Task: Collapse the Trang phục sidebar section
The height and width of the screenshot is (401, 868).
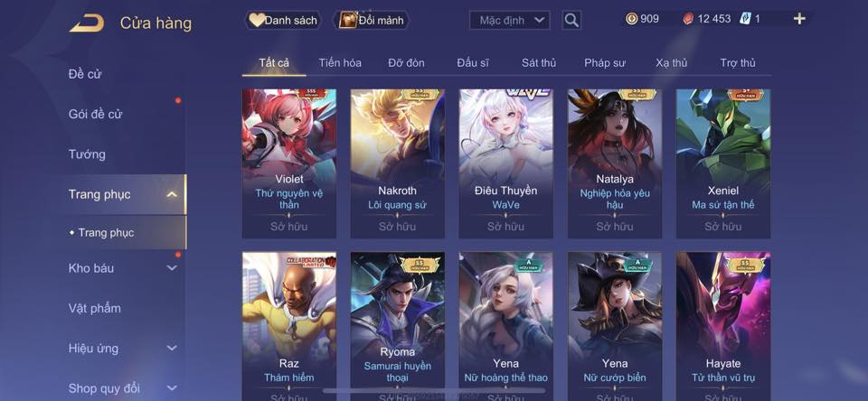Action: click(172, 194)
